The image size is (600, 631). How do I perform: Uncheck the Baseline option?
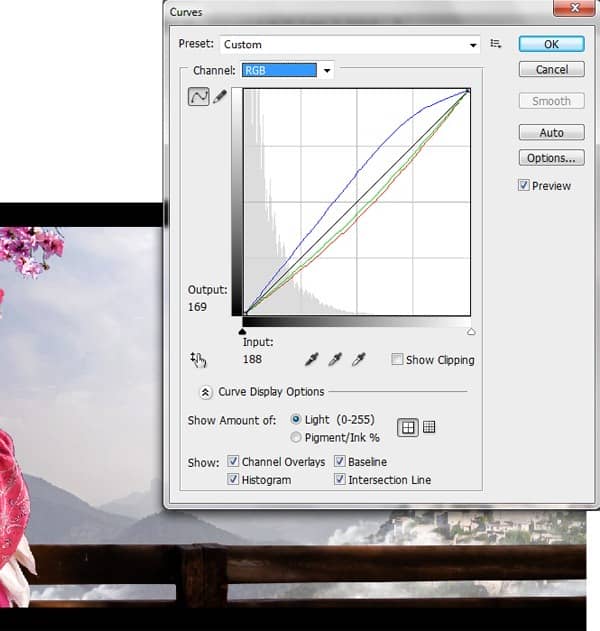[x=340, y=462]
